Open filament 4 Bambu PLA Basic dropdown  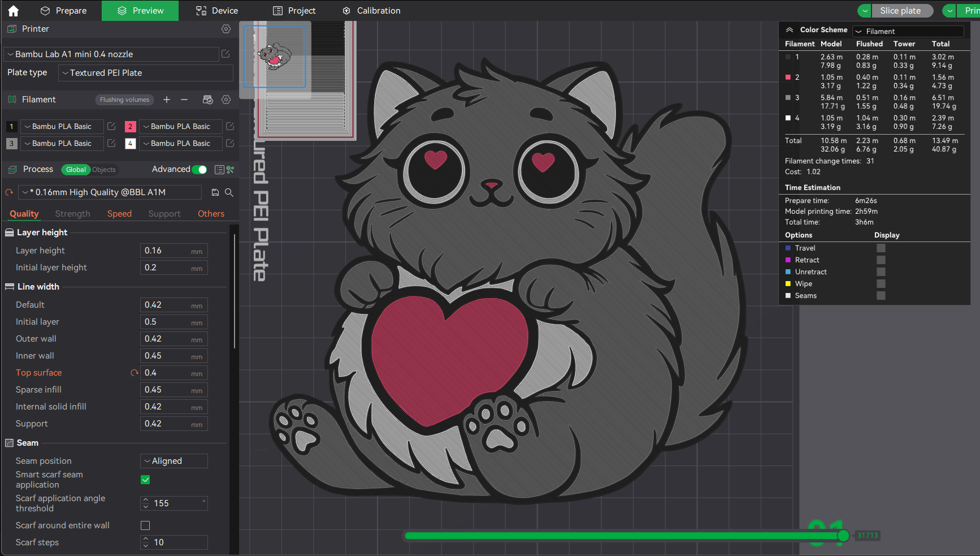[180, 144]
